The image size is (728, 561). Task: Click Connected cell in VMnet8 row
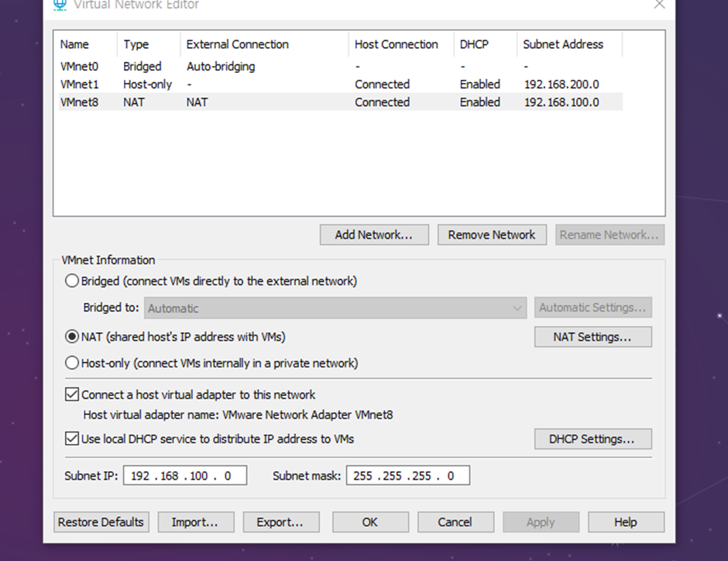382,102
